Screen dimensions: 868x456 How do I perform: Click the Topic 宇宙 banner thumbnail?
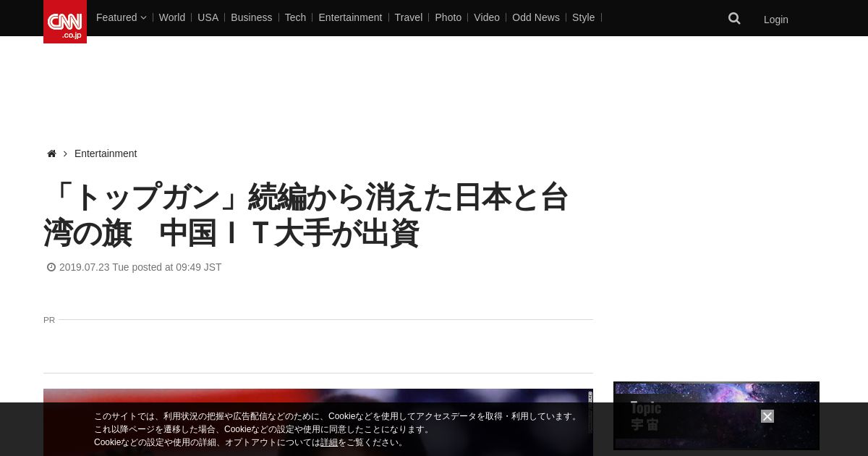716,415
